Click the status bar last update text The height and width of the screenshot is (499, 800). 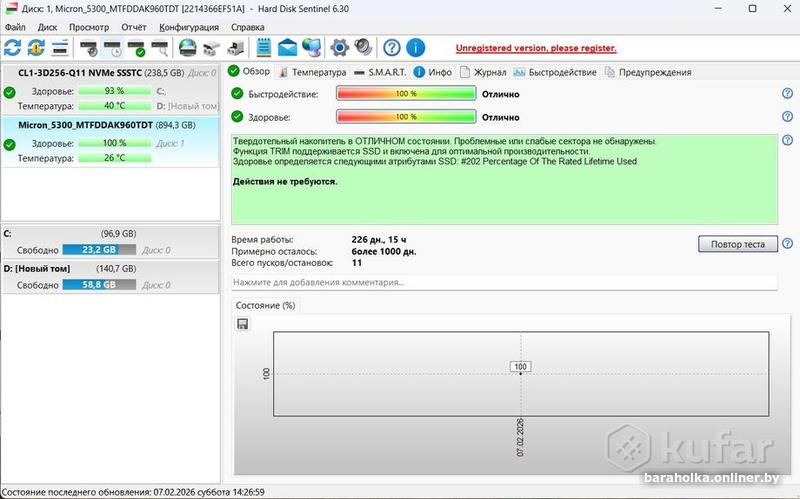click(133, 492)
